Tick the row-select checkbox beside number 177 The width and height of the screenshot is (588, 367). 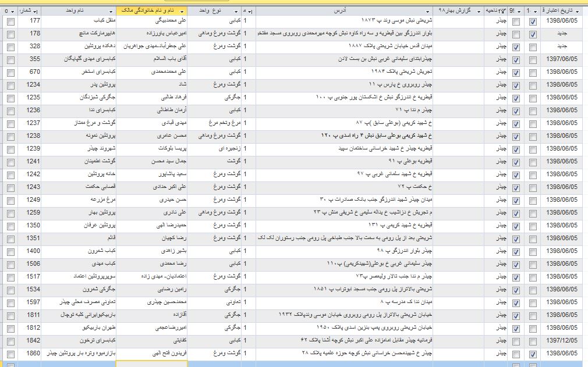pos(10,22)
